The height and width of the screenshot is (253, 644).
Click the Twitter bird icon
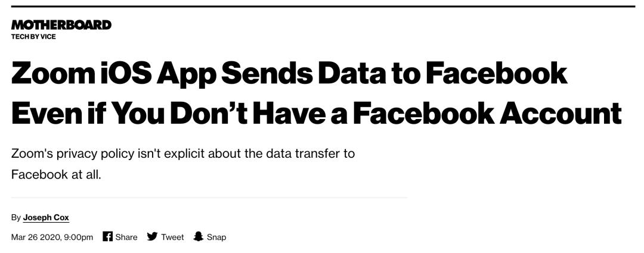tap(153, 236)
